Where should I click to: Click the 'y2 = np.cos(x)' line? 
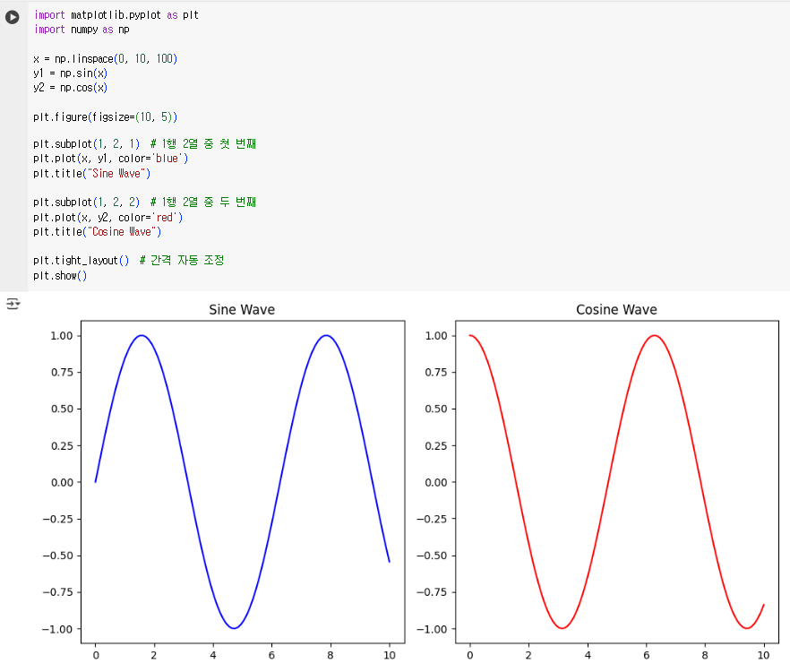(x=70, y=88)
